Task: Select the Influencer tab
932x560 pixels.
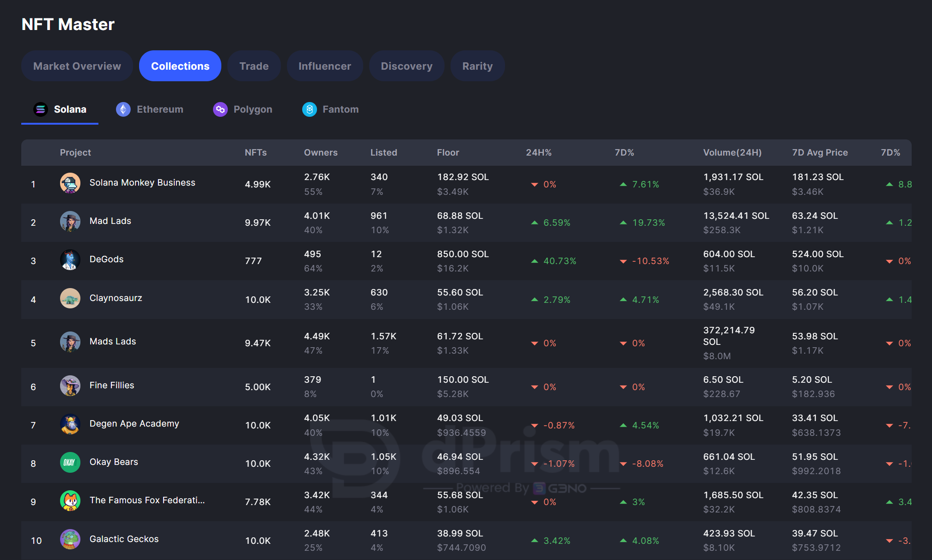Action: (324, 66)
